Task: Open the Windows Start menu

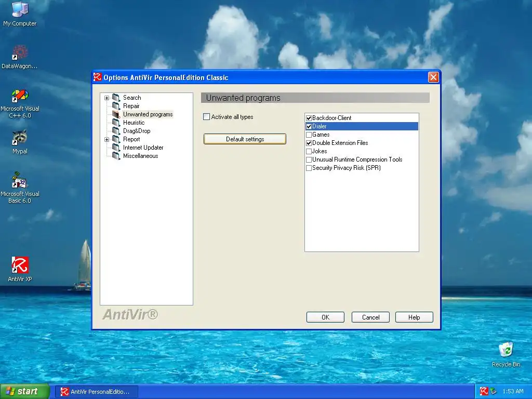Action: [x=25, y=392]
